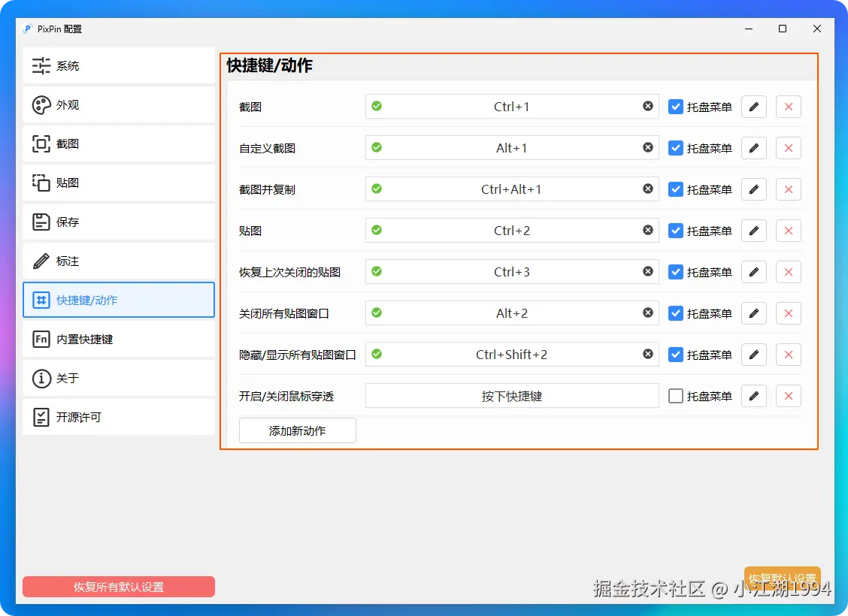Click the 按下快捷键 empty shortcut field
Viewport: 848px width, 616px height.
coord(512,396)
